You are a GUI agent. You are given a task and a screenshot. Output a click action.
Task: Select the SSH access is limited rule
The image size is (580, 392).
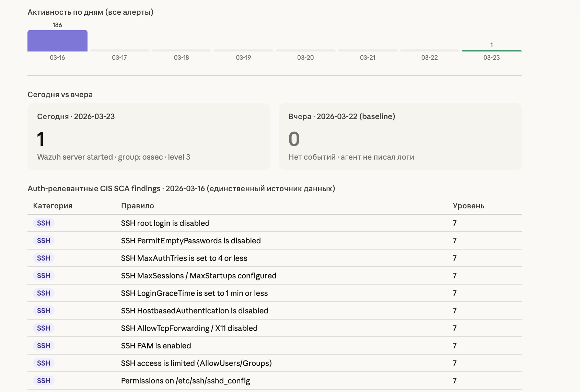[x=196, y=363]
